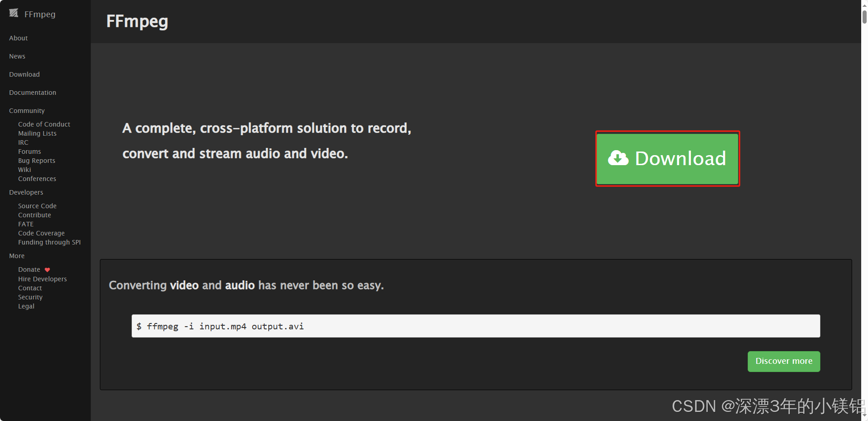Open the About page in sidebar
The image size is (868, 421).
click(19, 38)
